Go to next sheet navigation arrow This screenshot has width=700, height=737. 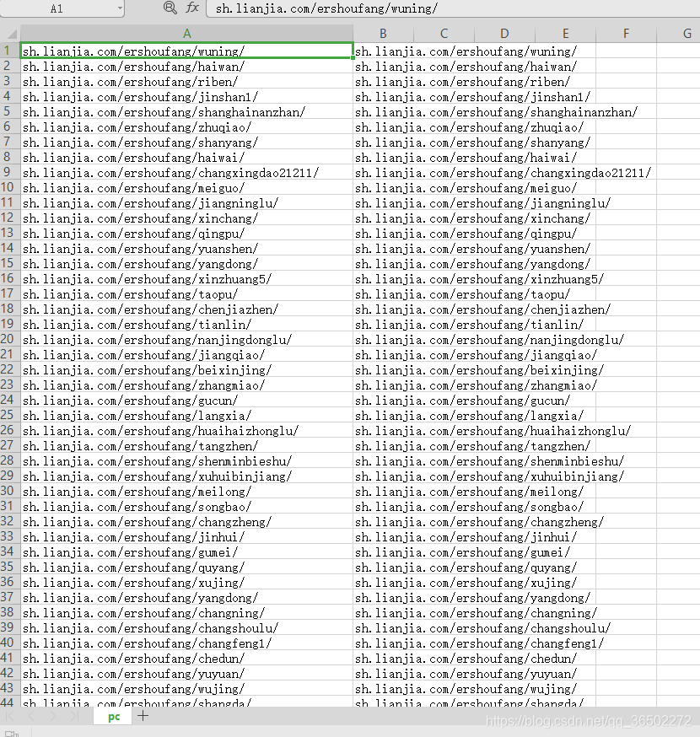click(x=52, y=716)
